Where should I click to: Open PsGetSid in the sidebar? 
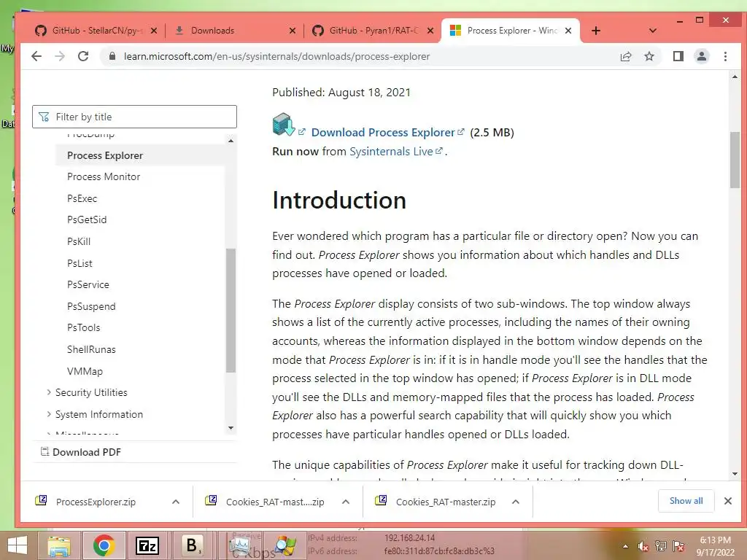(87, 219)
